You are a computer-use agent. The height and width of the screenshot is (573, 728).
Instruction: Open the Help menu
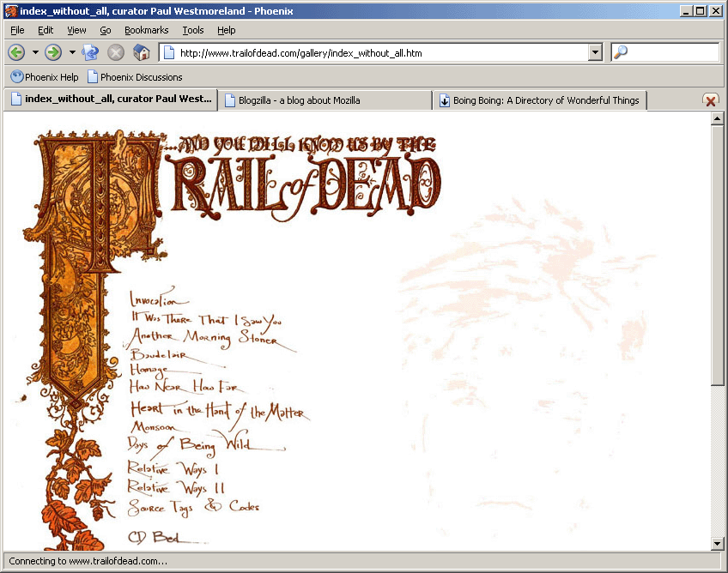click(x=226, y=30)
